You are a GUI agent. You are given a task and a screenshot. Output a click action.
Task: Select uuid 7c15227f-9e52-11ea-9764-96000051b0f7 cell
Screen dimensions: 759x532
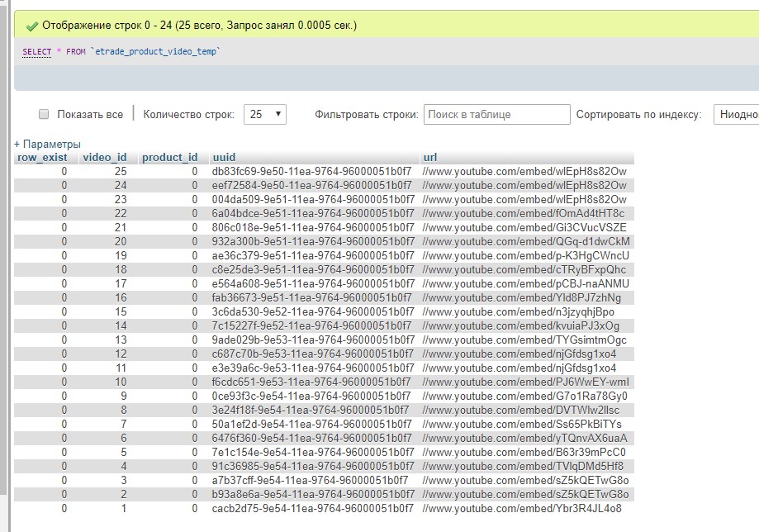click(x=311, y=325)
